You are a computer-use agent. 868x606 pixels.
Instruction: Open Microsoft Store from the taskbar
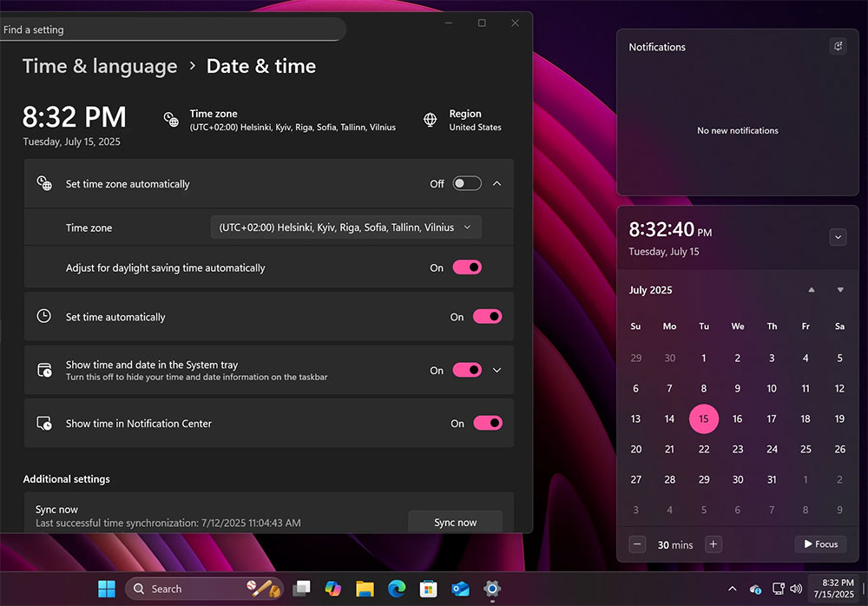[428, 589]
